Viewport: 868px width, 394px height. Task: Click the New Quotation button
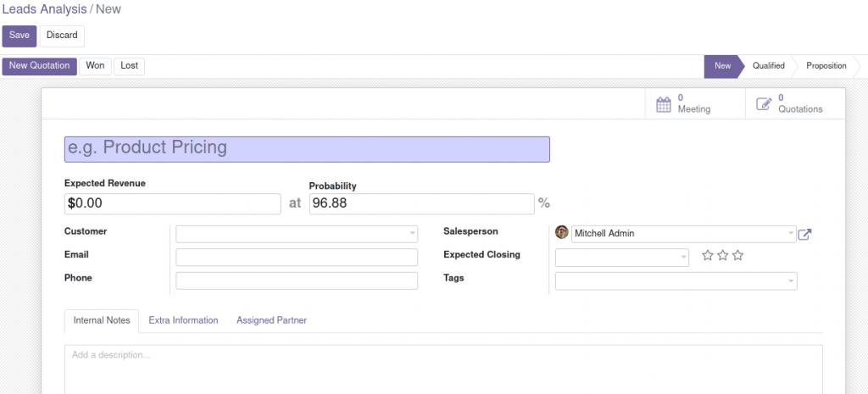[39, 66]
